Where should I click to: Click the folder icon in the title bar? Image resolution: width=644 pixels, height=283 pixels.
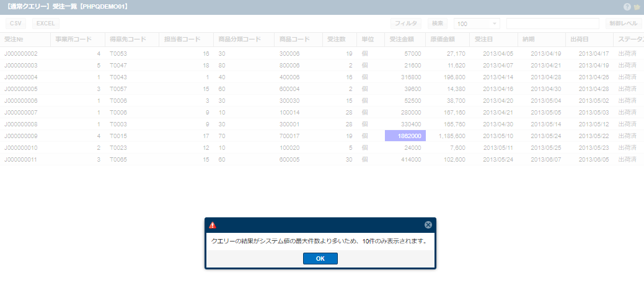[637, 7]
